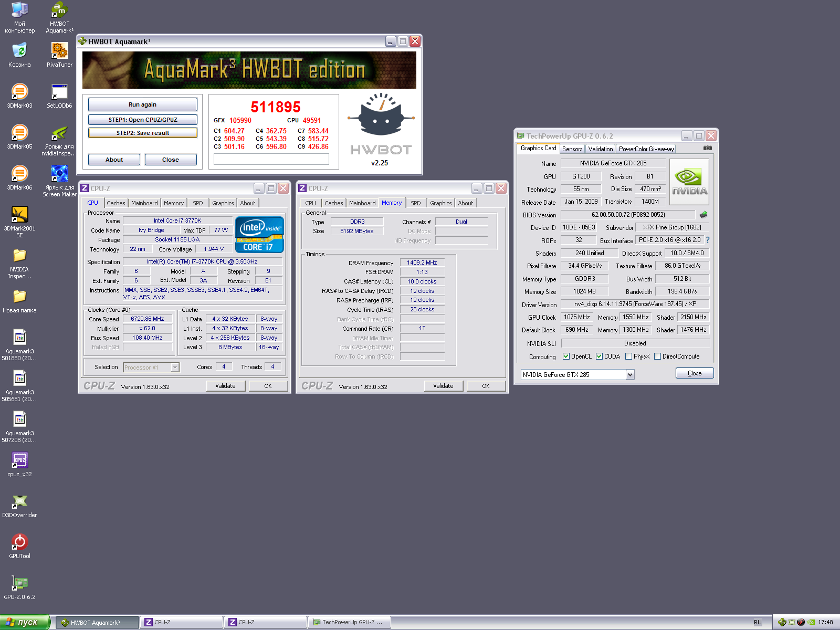Click the DRAM Frequency 1409.2 MHz value
The height and width of the screenshot is (630, 840).
coord(422,262)
